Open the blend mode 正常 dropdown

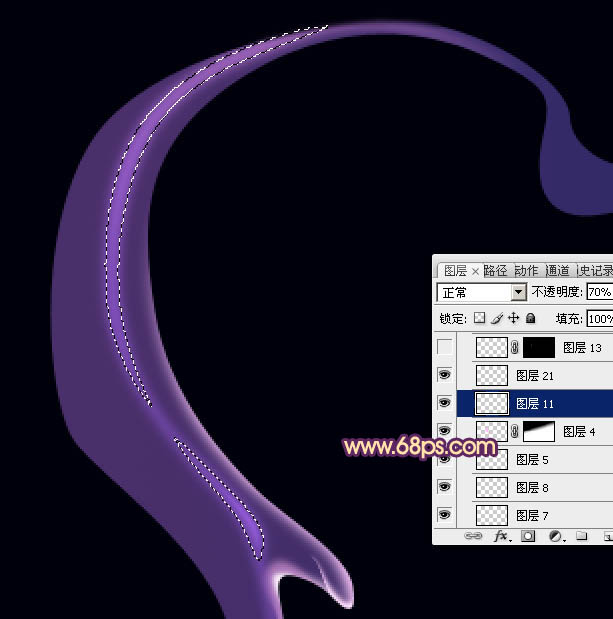coord(518,293)
